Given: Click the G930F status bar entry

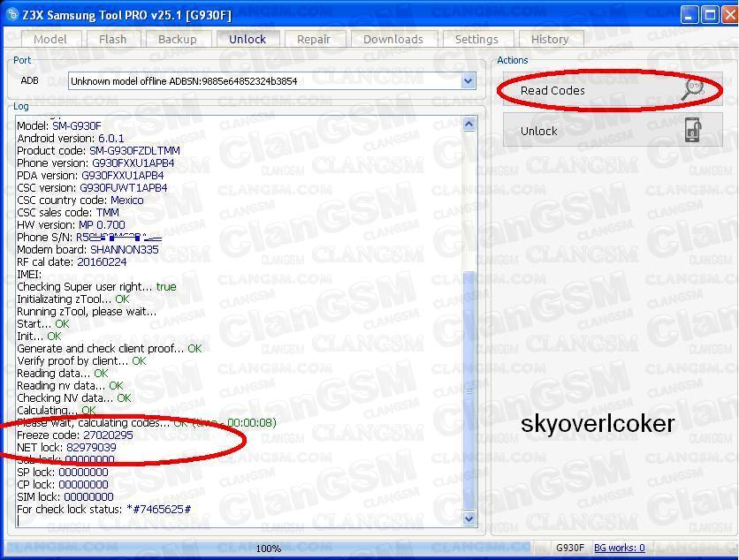Looking at the screenshot, I should [x=570, y=548].
